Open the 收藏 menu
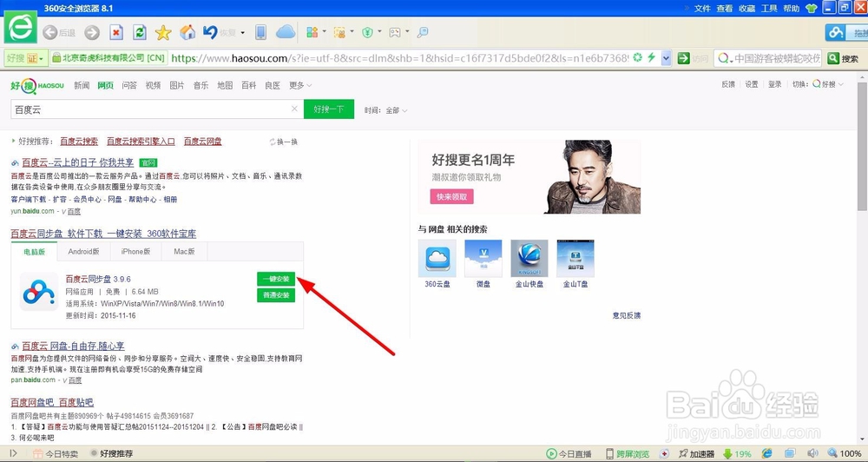The width and height of the screenshot is (868, 462). pyautogui.click(x=746, y=9)
